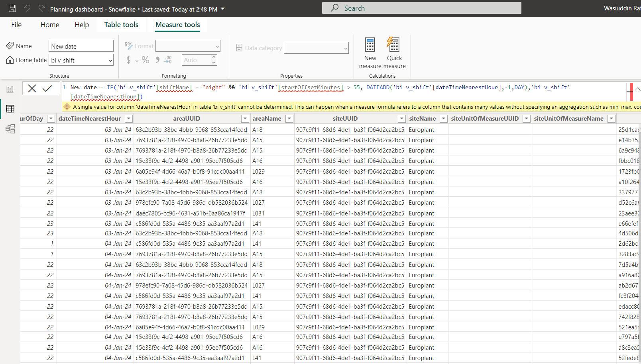Open the siteUnitOfMeasureName column filter dropdown
The height and width of the screenshot is (364, 641).
611,119
